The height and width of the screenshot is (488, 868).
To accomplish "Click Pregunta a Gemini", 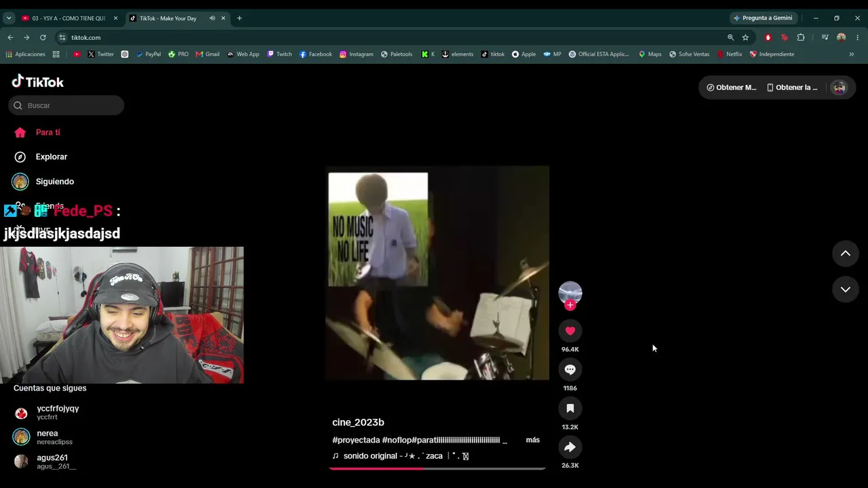I will click(x=763, y=18).
